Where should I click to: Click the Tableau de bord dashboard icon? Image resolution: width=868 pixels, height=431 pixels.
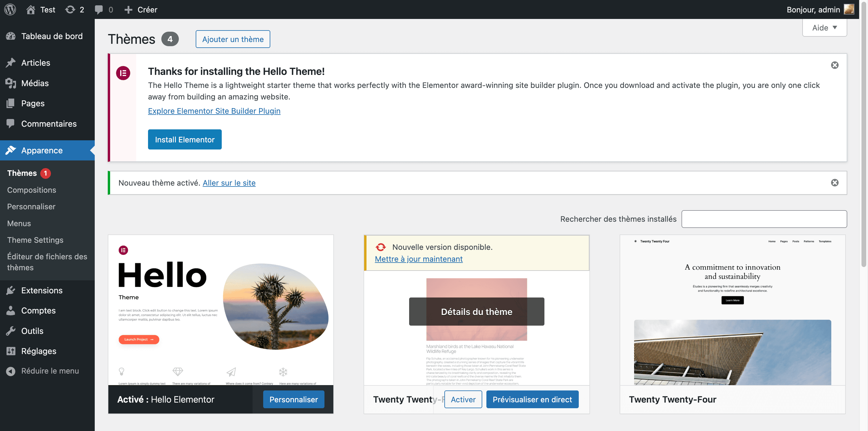point(11,36)
